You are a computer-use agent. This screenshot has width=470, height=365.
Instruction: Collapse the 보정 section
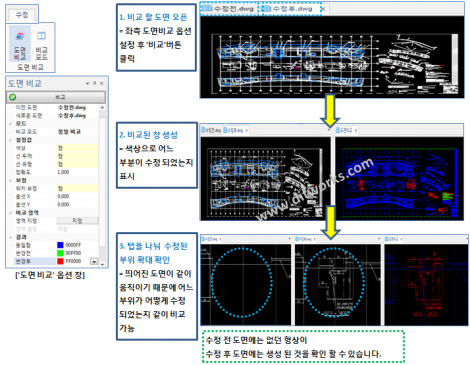pyautogui.click(x=10, y=180)
